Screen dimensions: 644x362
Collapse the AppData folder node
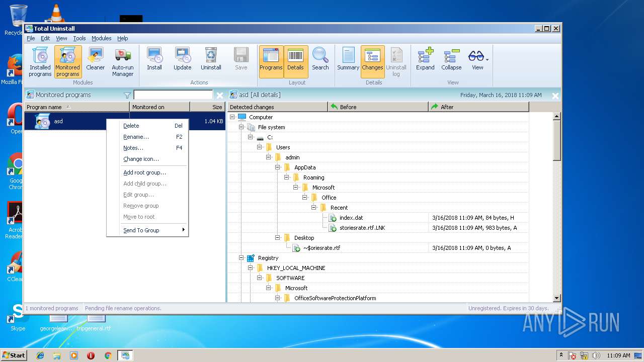pyautogui.click(x=278, y=167)
